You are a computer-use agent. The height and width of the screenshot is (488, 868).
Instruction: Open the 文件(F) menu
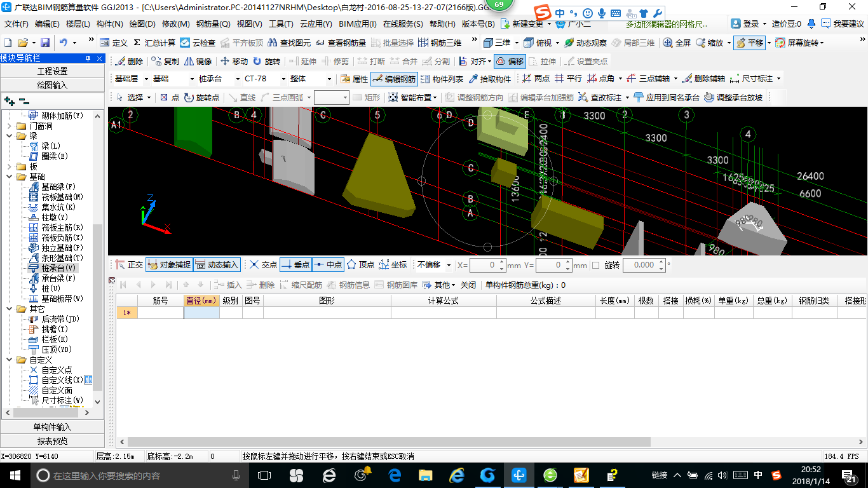(16, 24)
